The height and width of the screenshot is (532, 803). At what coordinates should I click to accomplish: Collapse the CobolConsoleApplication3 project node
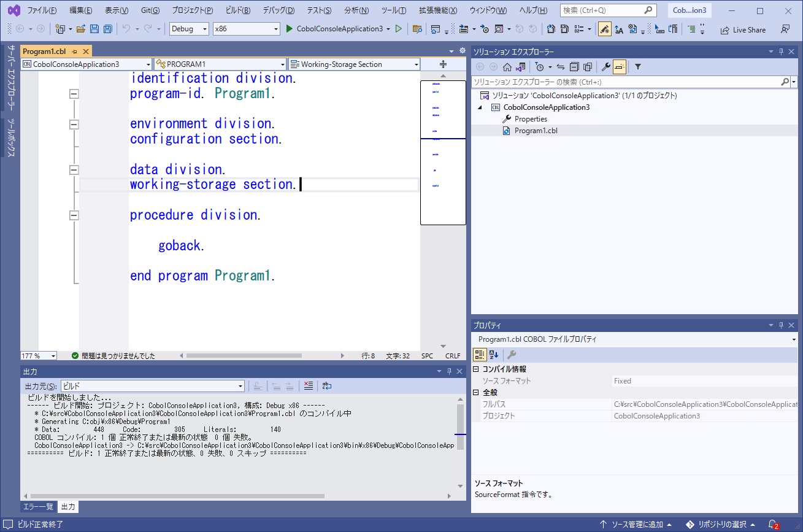click(480, 107)
